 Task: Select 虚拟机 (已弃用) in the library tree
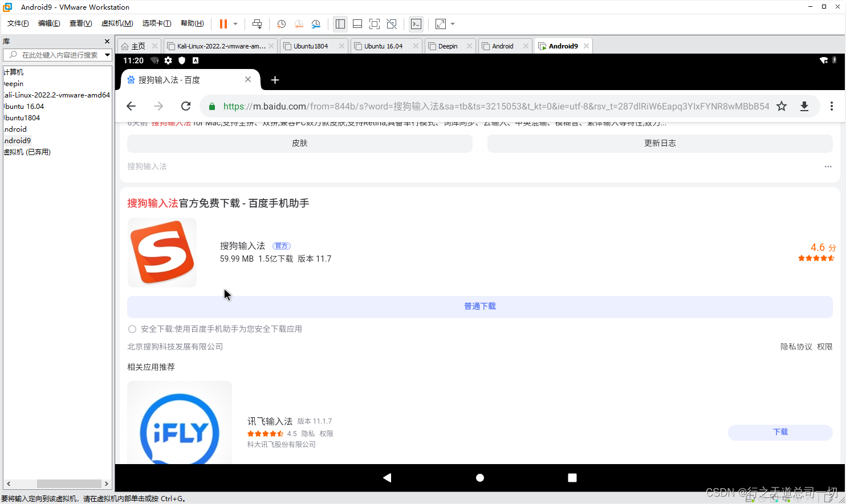27,152
